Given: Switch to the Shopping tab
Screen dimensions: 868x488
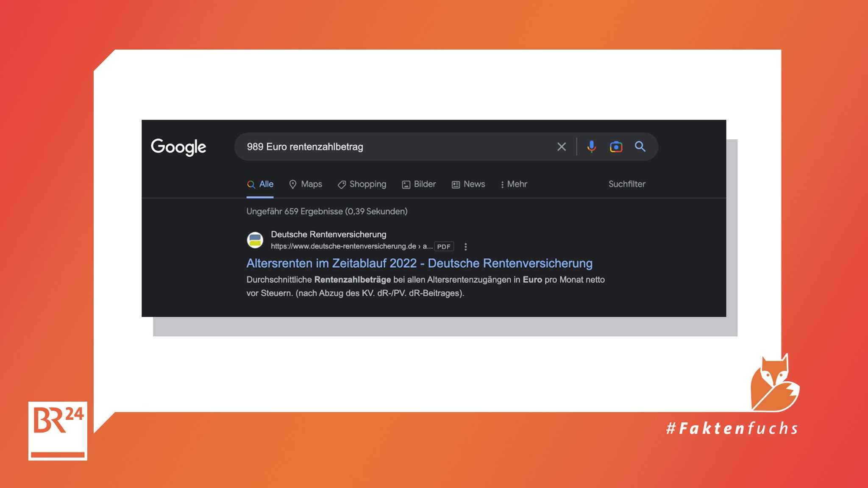Looking at the screenshot, I should [x=362, y=184].
